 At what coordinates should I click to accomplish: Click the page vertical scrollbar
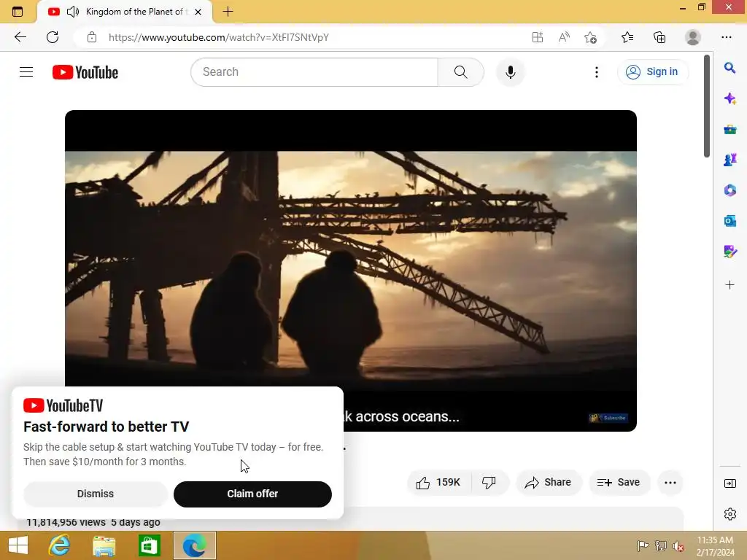coord(707,106)
